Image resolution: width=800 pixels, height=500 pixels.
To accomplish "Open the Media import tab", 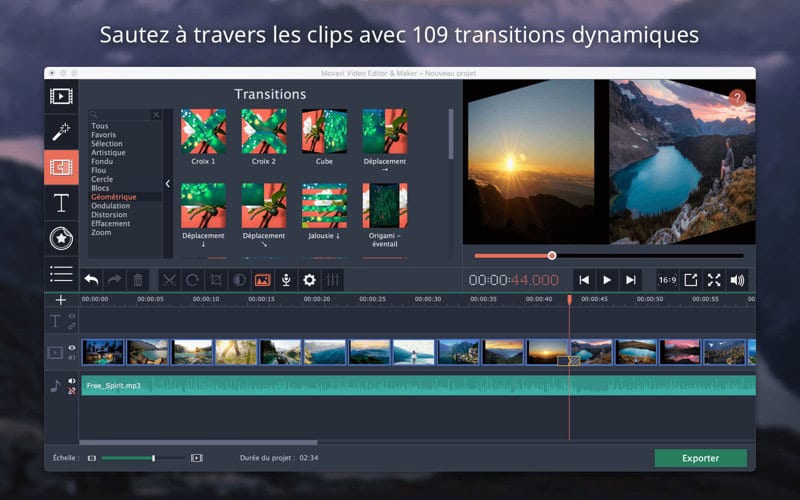I will point(61,96).
